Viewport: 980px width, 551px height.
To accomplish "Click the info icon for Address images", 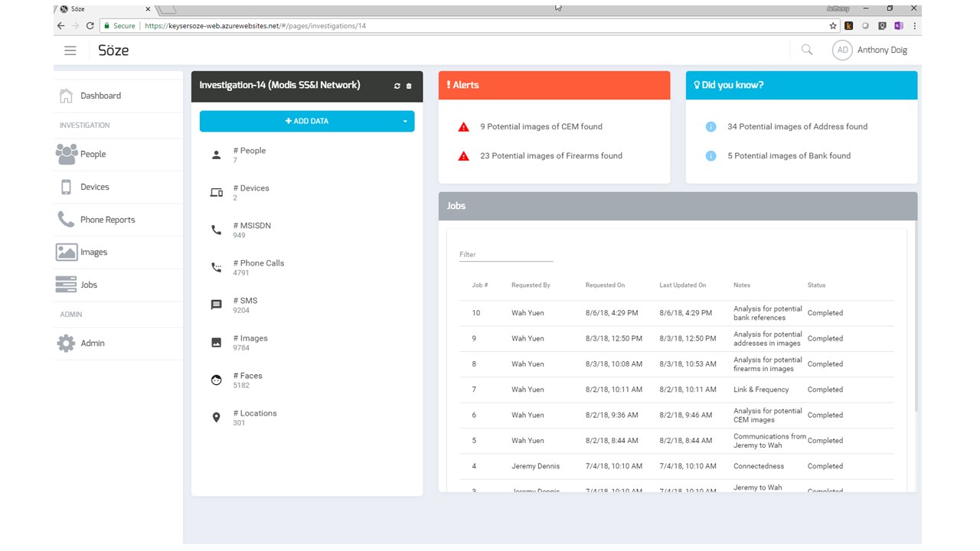I will (x=710, y=127).
